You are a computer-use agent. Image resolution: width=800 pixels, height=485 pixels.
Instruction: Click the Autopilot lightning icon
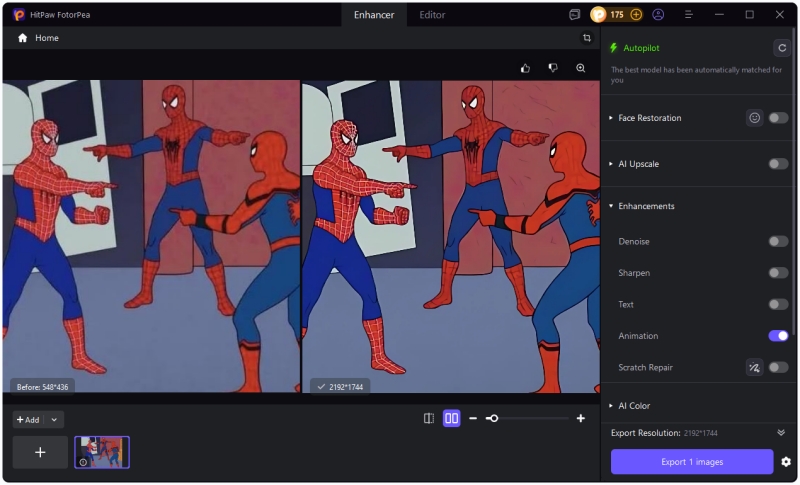614,48
